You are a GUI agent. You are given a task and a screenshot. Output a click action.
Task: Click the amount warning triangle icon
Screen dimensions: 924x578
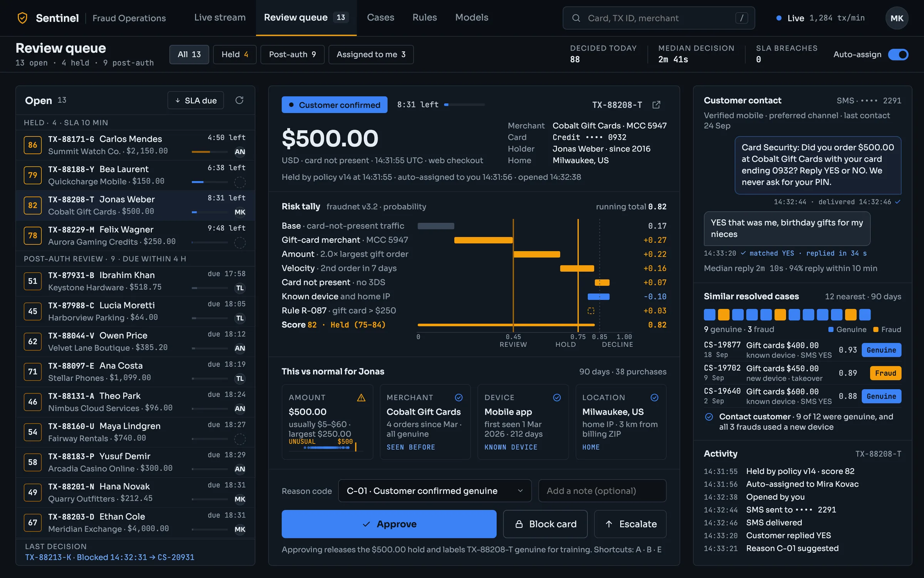click(361, 397)
